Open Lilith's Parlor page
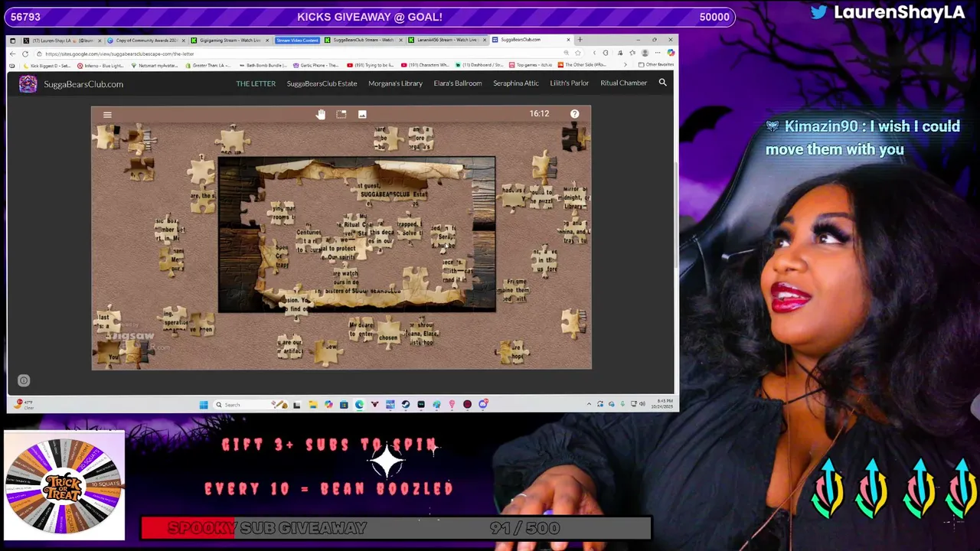Screen dimensions: 980x551 (x=569, y=83)
